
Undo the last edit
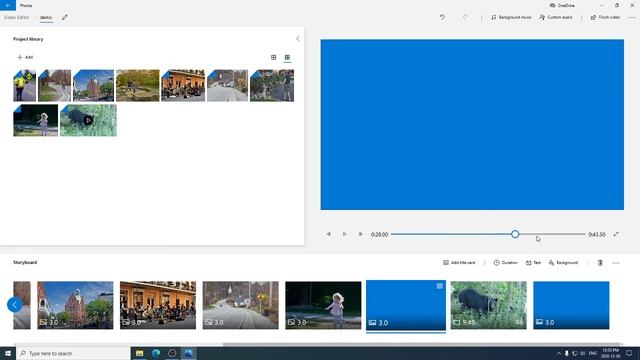pyautogui.click(x=442, y=17)
